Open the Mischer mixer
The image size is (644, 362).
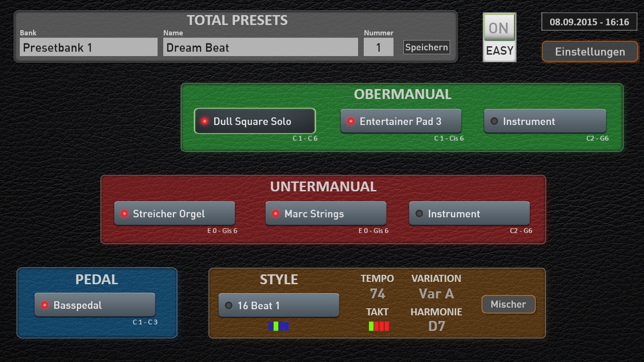coord(508,304)
